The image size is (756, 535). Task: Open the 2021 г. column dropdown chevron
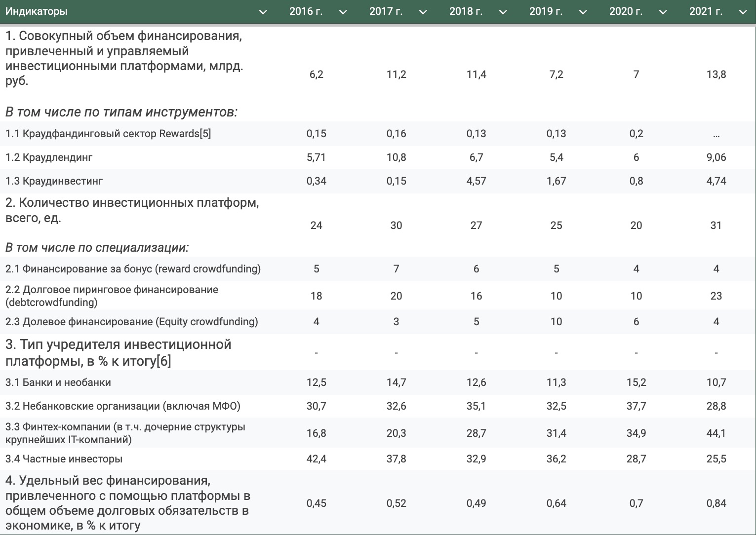tap(743, 12)
